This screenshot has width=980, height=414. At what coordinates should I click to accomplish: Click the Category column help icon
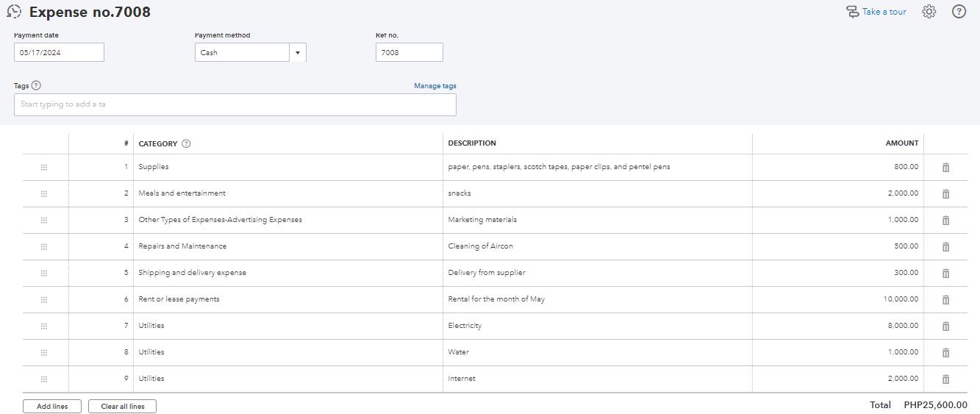point(186,144)
